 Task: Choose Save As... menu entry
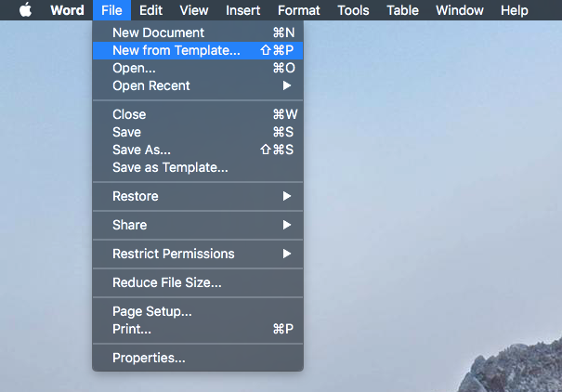click(x=141, y=150)
